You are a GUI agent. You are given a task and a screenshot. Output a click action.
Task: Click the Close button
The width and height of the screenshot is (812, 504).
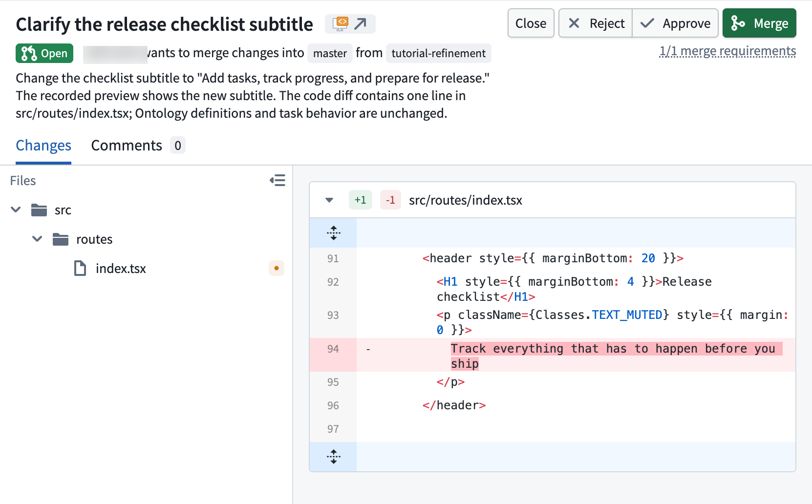(531, 23)
